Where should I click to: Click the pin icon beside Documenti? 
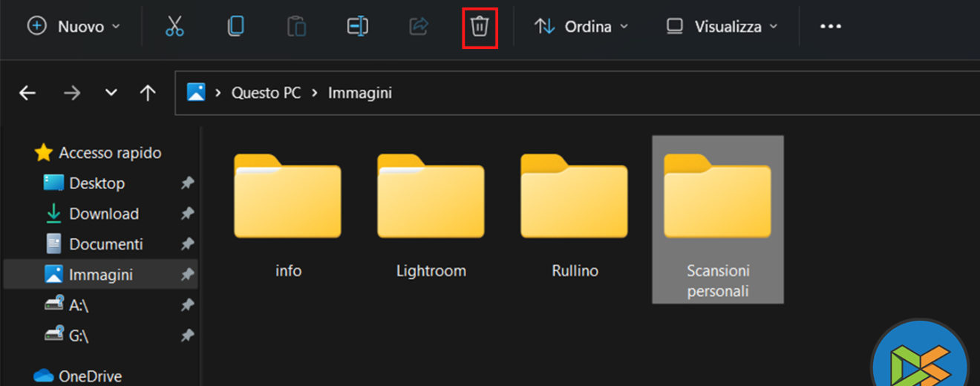187,244
